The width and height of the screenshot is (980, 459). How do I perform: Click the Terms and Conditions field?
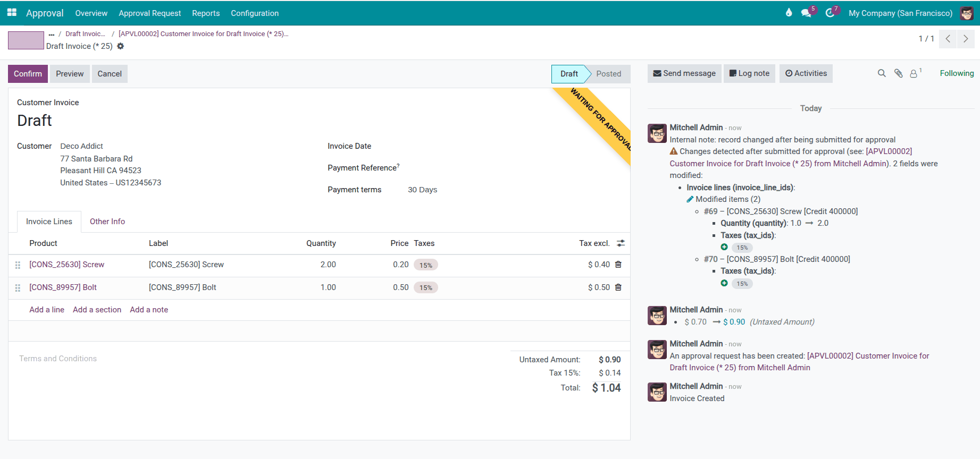coord(58,359)
